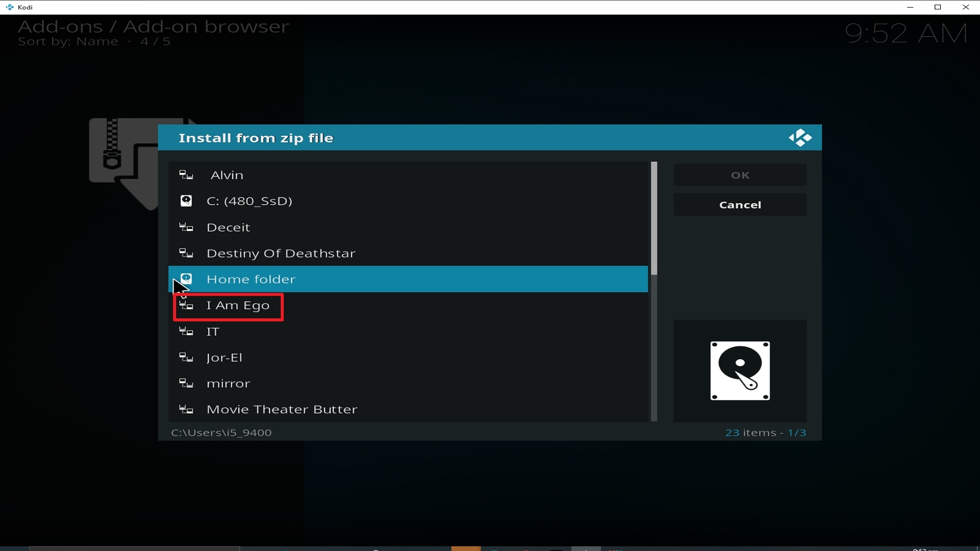Open Movie Theater Butter source

tap(408, 409)
